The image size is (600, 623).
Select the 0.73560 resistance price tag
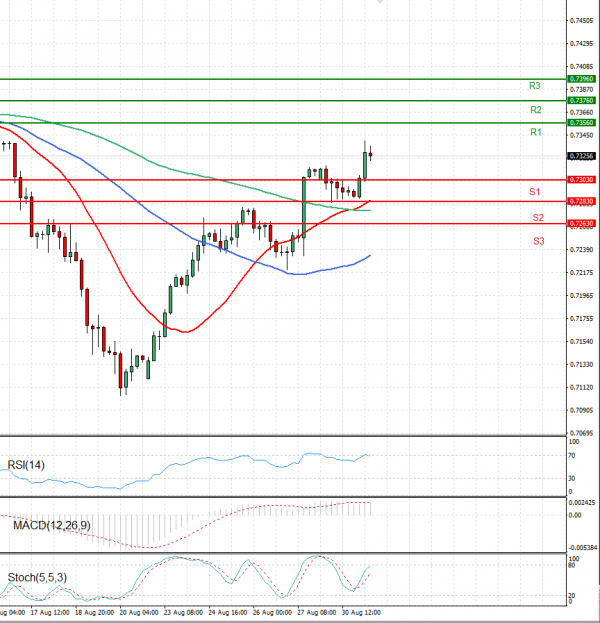tap(581, 123)
